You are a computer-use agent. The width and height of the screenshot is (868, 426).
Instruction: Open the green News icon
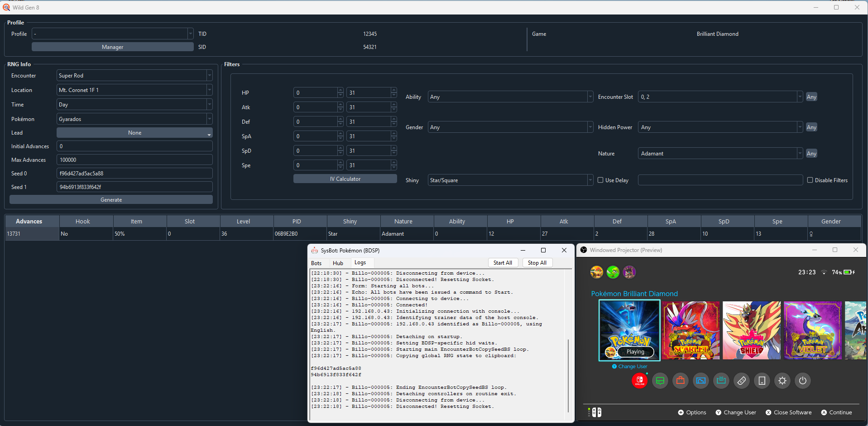[x=660, y=381]
